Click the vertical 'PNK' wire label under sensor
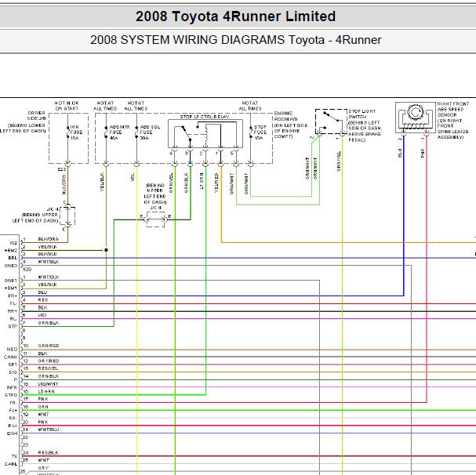476x475 pixels. pyautogui.click(x=423, y=153)
